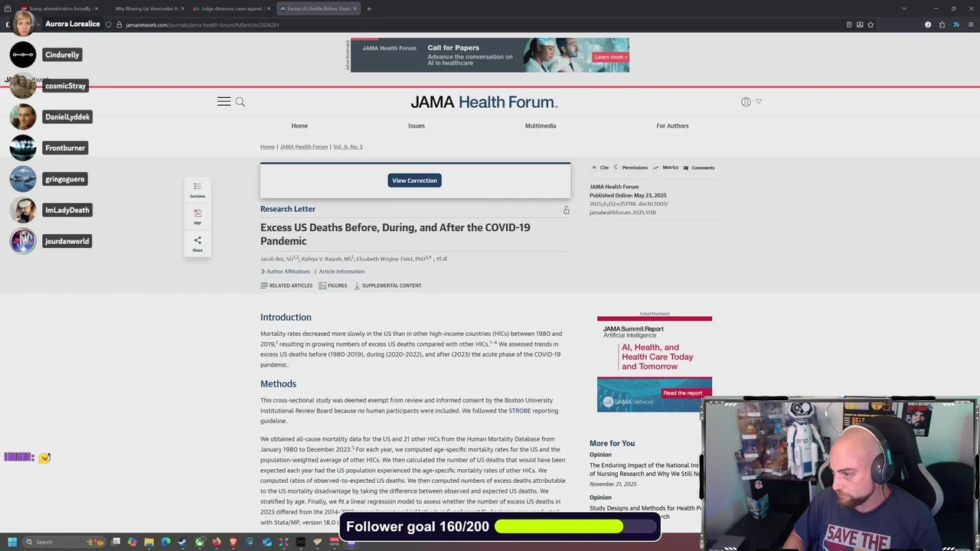The image size is (980, 551).
Task: Open the browser extensions icon
Action: pos(942,24)
